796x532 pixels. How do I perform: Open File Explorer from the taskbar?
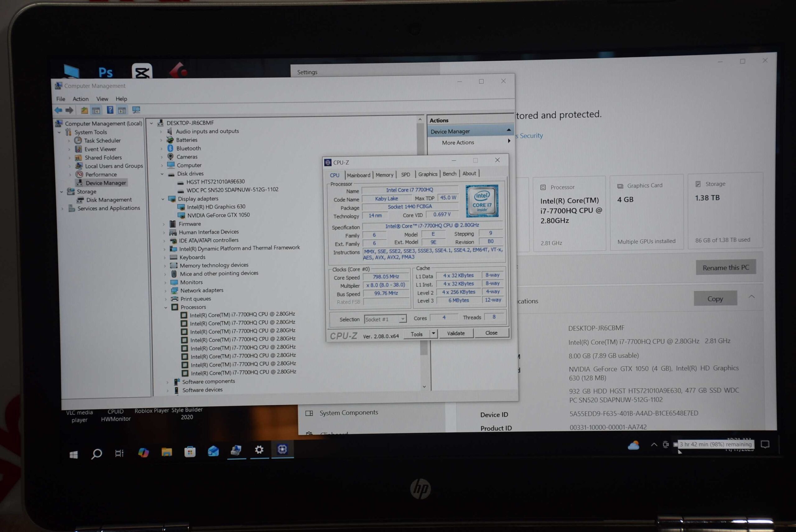tap(167, 452)
